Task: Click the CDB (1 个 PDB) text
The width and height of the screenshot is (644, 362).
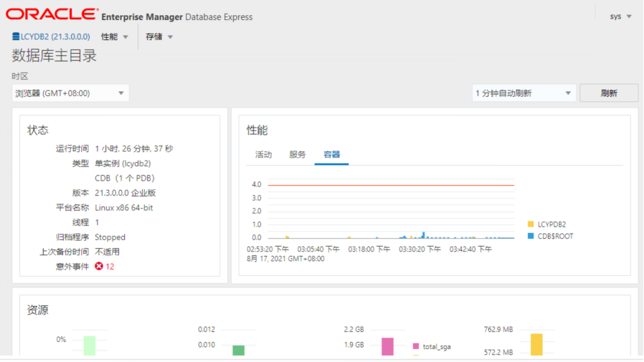Action: point(125,178)
